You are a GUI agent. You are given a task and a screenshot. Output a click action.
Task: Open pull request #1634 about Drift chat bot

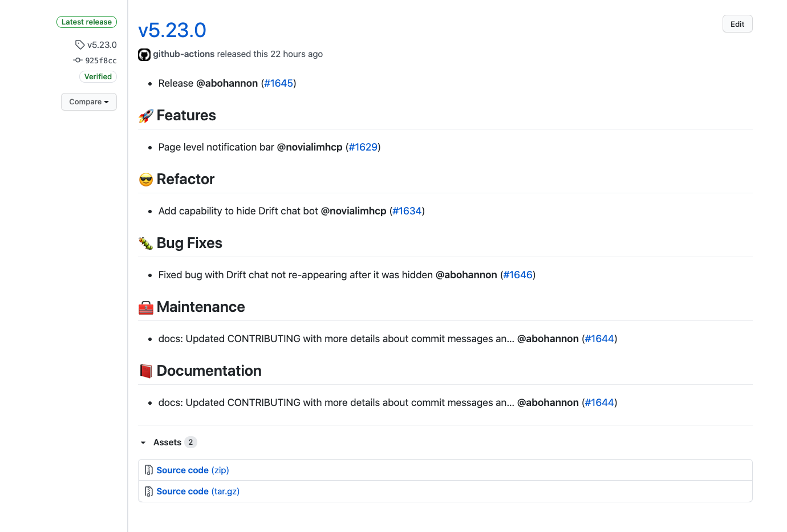pyautogui.click(x=407, y=211)
